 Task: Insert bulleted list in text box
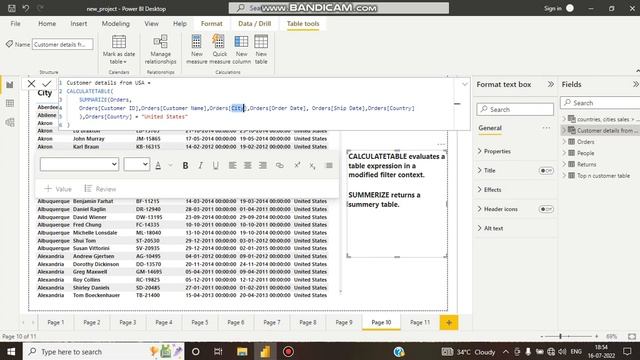click(329, 165)
